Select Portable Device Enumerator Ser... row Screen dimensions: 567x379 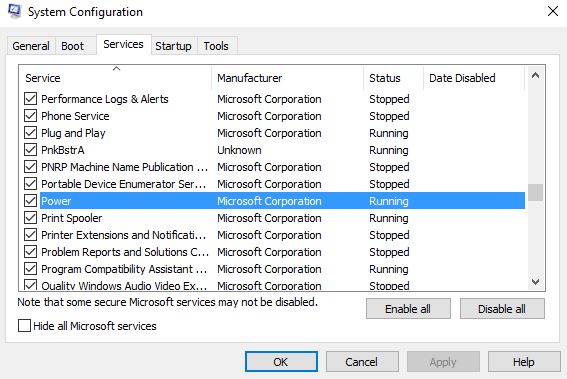coord(274,184)
